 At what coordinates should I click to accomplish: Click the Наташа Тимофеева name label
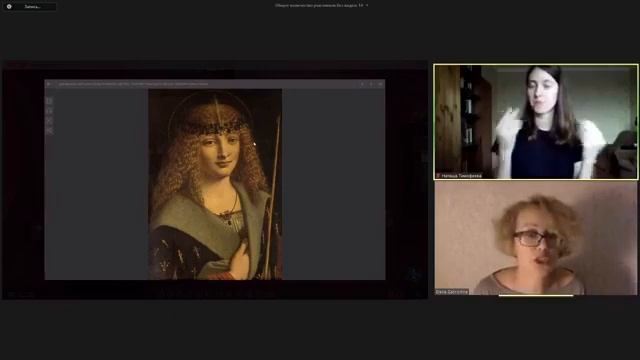click(x=462, y=176)
